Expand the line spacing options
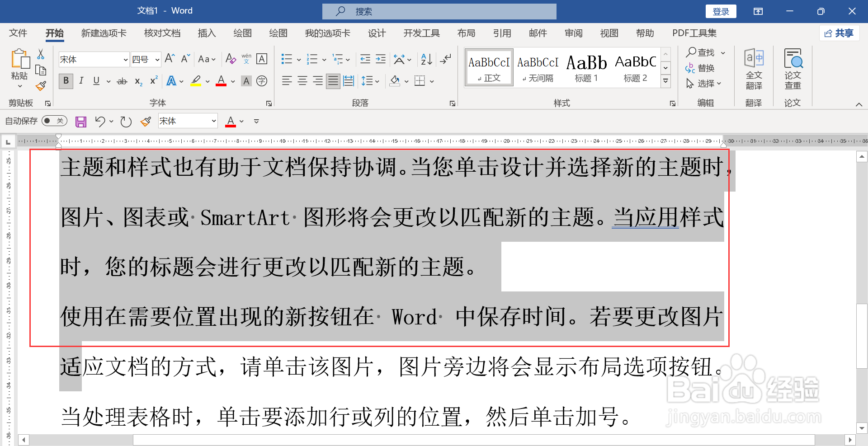Viewport: 868px width, 446px height. point(370,81)
